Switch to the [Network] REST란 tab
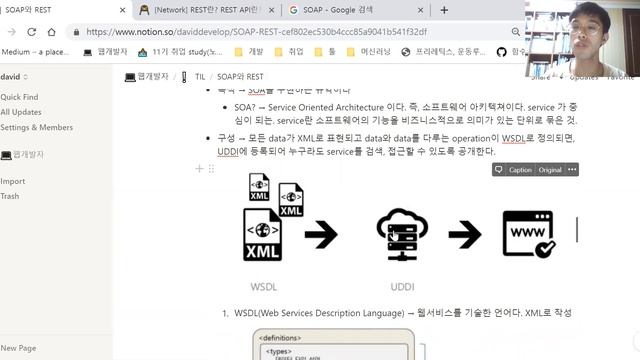The height and width of the screenshot is (360, 640). pos(206,10)
